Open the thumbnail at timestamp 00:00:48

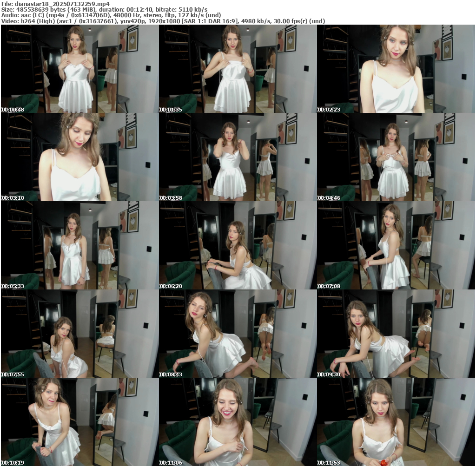[x=80, y=69]
